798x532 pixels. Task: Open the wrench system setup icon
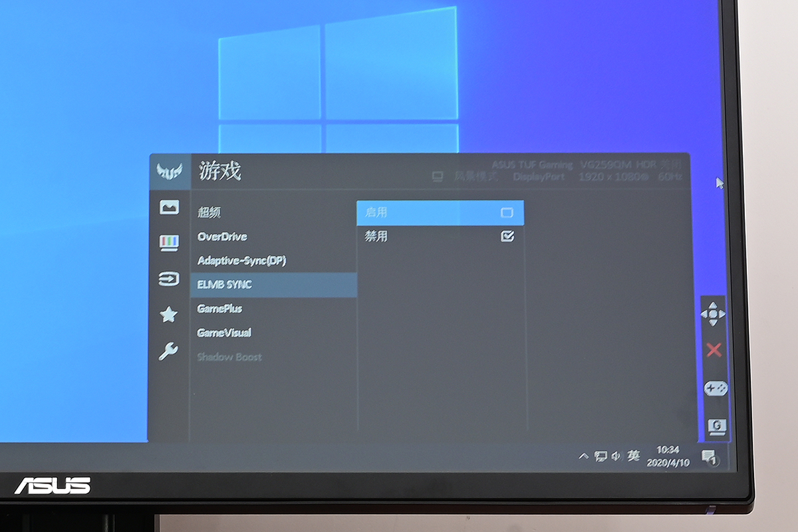pyautogui.click(x=169, y=351)
